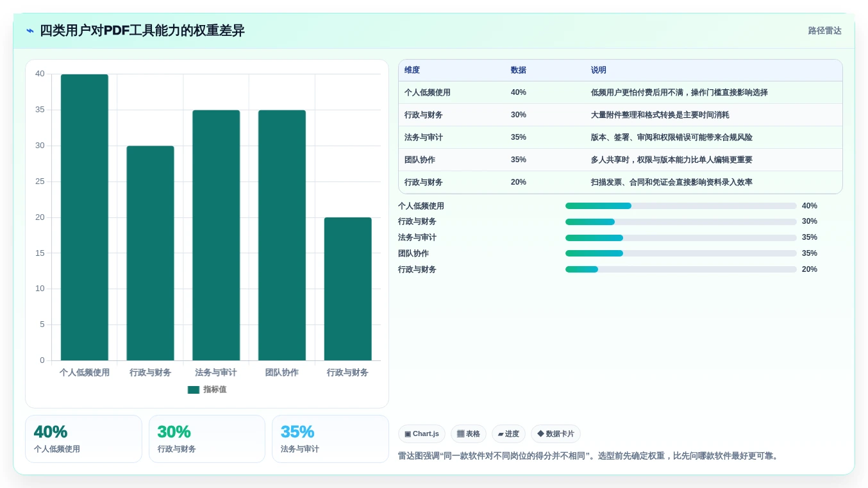Viewport: 868px width, 488px height.
Task: Click the description 扫描发票、合同和凭证会直接影响资料录入效率
Action: tap(672, 182)
